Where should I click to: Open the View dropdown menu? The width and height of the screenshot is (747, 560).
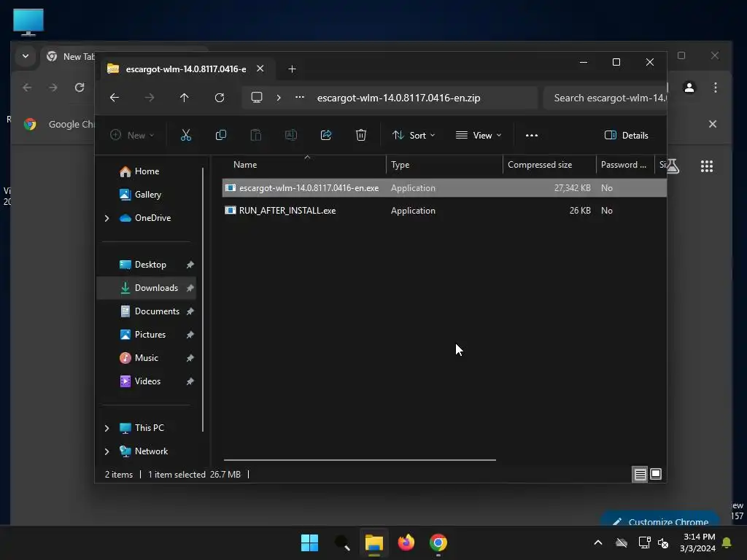tap(479, 135)
